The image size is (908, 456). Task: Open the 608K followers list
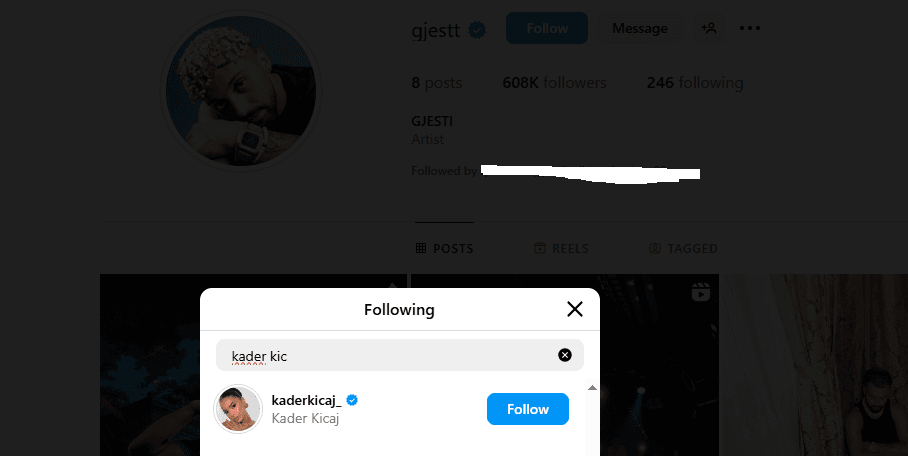pyautogui.click(x=554, y=83)
